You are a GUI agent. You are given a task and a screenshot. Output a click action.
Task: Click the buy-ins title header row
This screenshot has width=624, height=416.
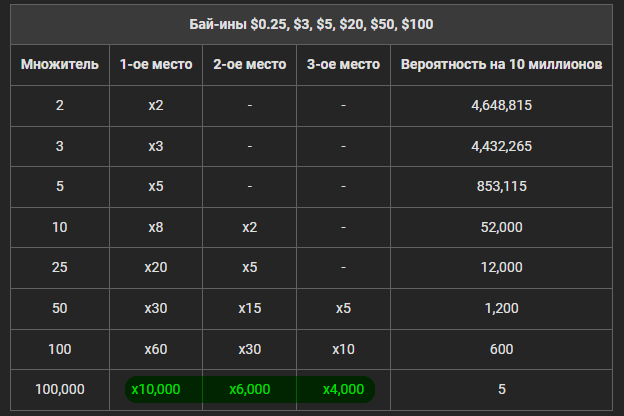pyautogui.click(x=311, y=23)
